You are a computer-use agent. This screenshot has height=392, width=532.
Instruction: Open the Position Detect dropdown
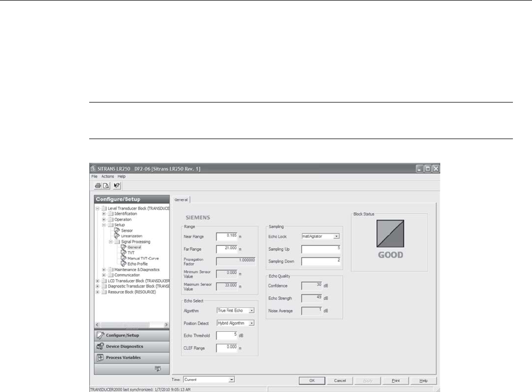(x=252, y=323)
